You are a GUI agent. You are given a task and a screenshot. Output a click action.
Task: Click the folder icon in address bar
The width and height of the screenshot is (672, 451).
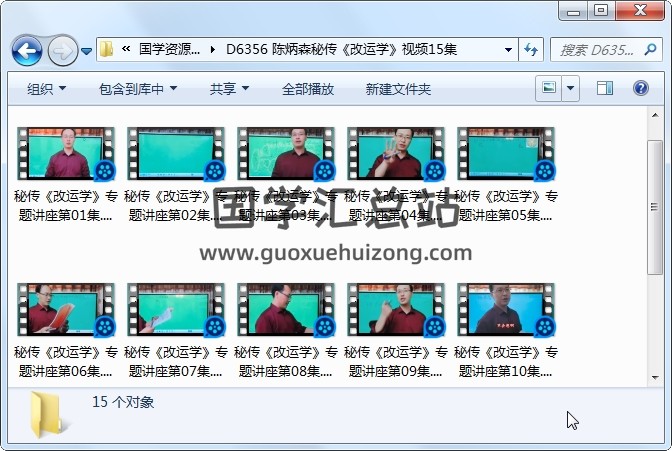(x=107, y=49)
